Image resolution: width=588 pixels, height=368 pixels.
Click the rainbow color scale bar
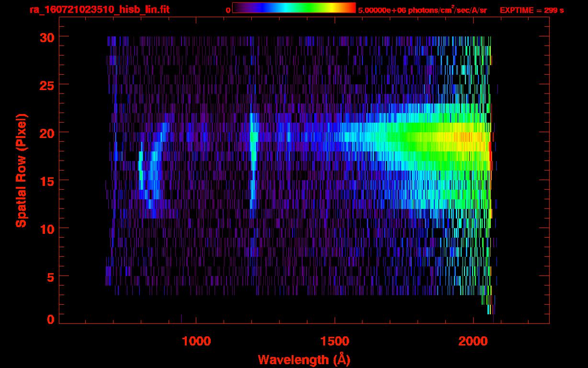pos(294,8)
